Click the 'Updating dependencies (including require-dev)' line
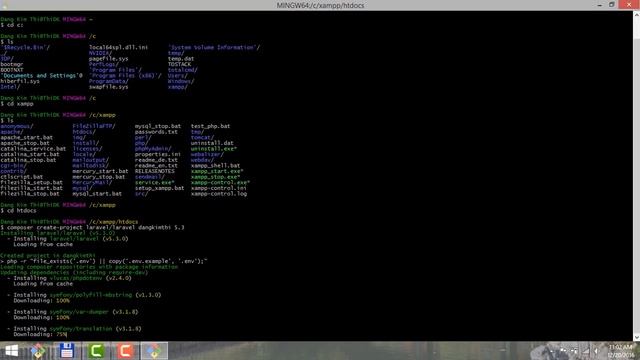This screenshot has height=360, width=640. pyautogui.click(x=74, y=272)
